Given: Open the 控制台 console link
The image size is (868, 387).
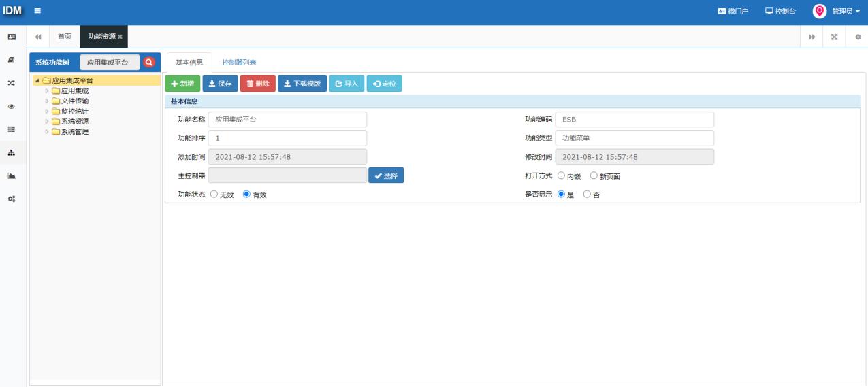Looking at the screenshot, I should (780, 12).
